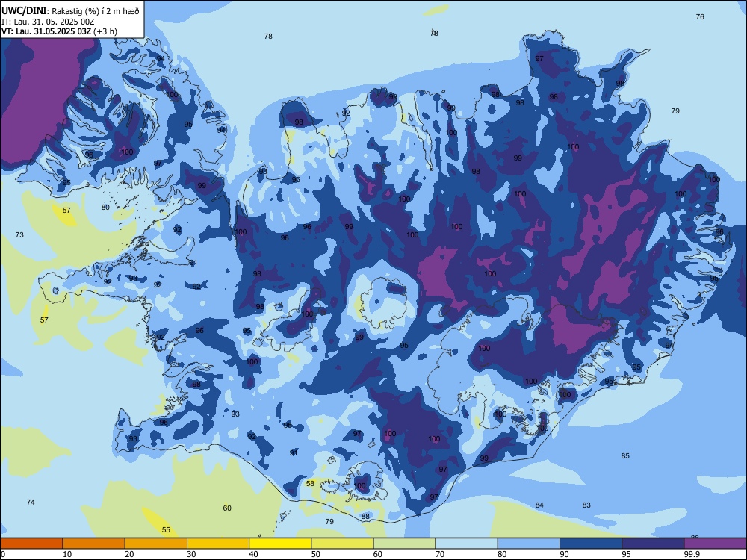747x560 pixels.
Task: Click the '84' humidity value on map
Action: tap(539, 505)
